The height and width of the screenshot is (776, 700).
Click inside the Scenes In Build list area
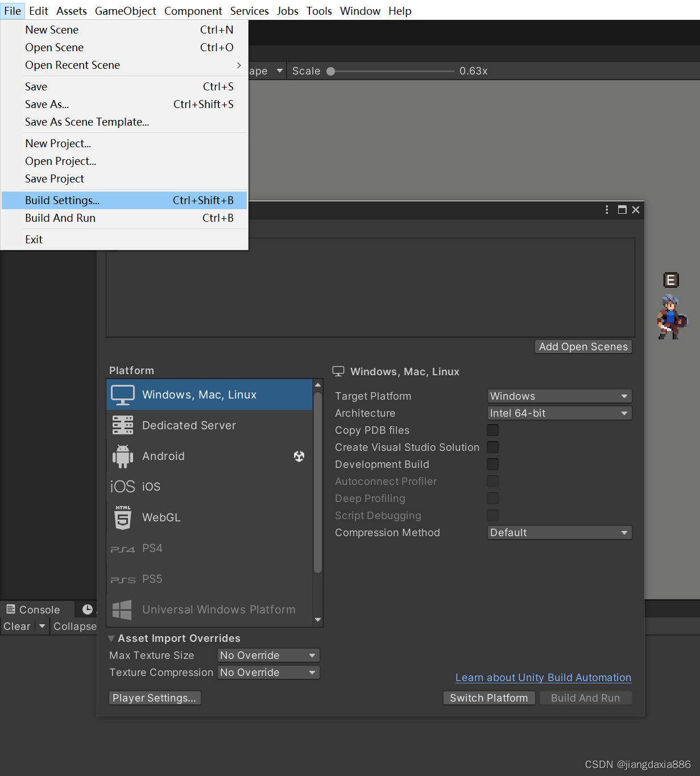(370, 287)
